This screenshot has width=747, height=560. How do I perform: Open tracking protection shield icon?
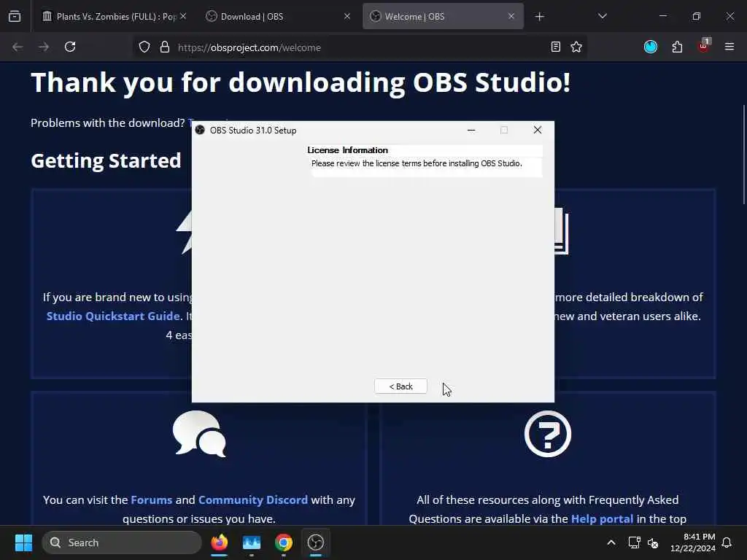coord(144,47)
